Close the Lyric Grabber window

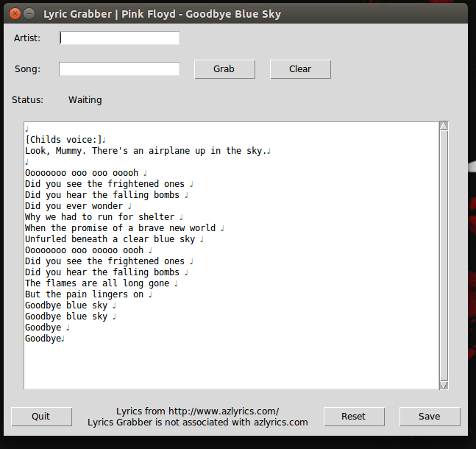(x=15, y=14)
